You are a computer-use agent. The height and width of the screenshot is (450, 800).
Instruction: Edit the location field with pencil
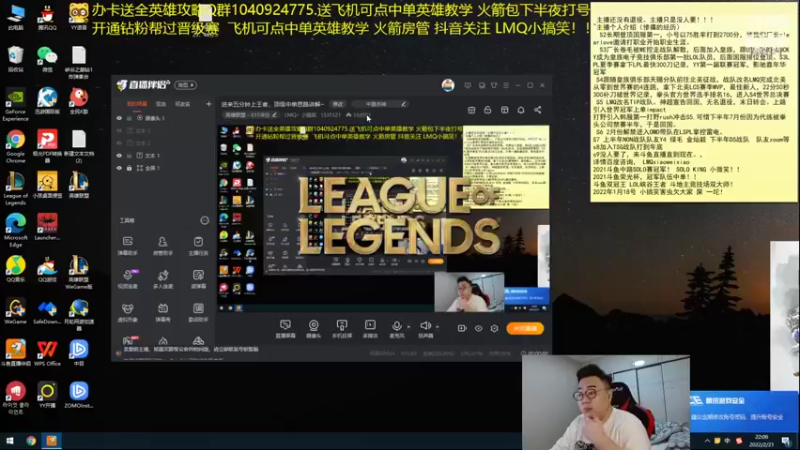point(403,104)
